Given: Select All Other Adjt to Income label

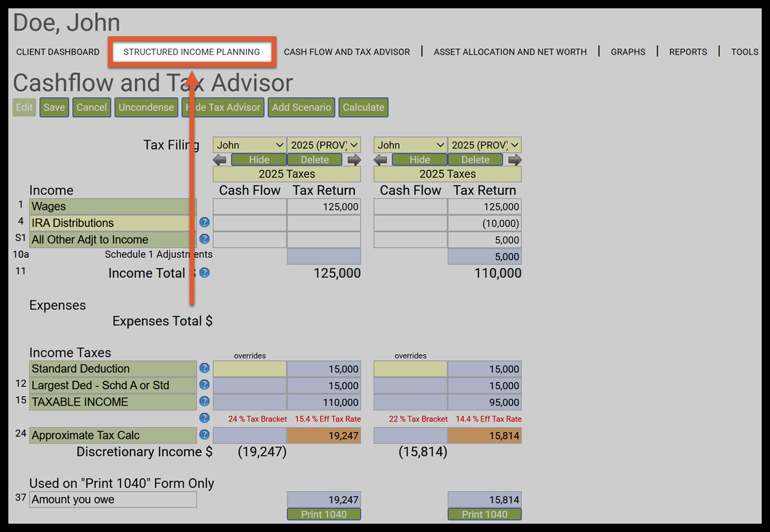Looking at the screenshot, I should coord(113,240).
